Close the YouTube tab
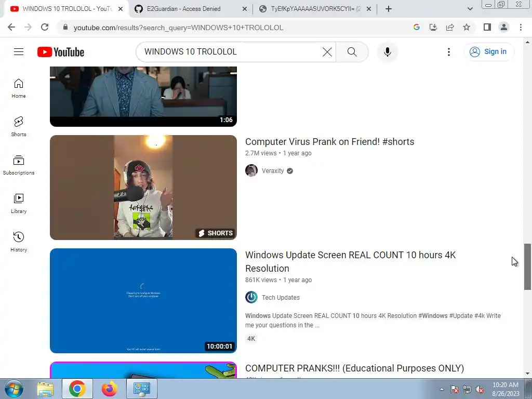This screenshot has height=399, width=532. [121, 9]
